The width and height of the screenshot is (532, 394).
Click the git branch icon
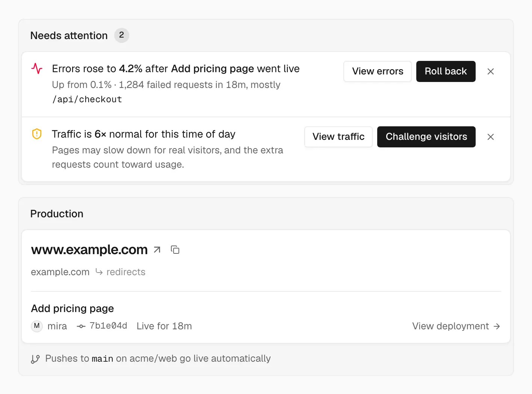35,359
